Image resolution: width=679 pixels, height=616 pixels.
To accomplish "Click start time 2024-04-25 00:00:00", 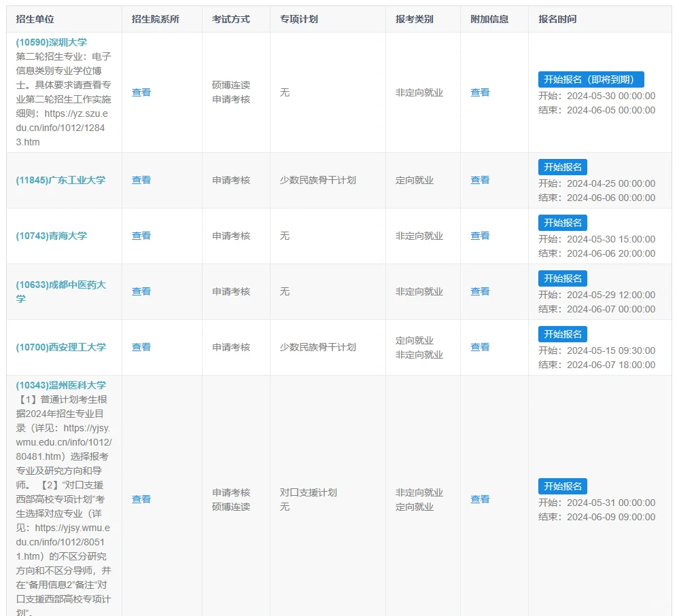I will (611, 183).
